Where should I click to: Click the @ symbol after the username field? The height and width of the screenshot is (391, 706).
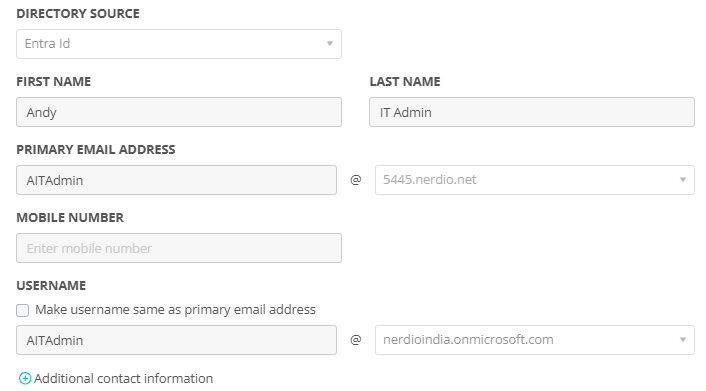point(356,340)
